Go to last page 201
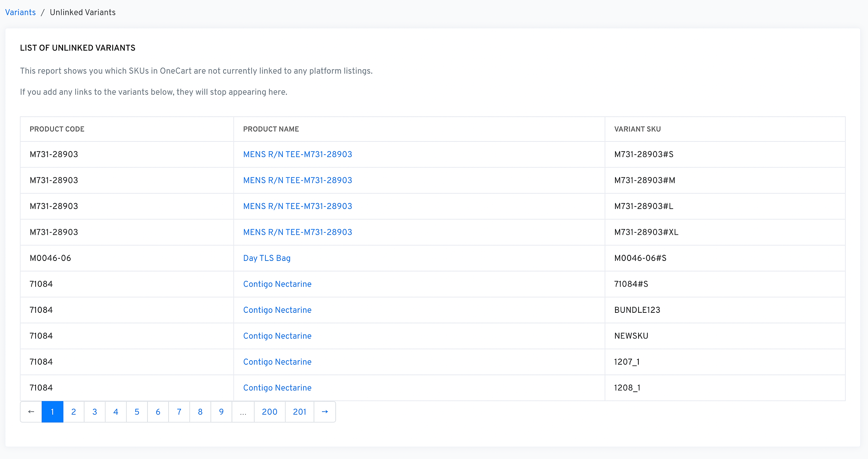 pos(299,412)
